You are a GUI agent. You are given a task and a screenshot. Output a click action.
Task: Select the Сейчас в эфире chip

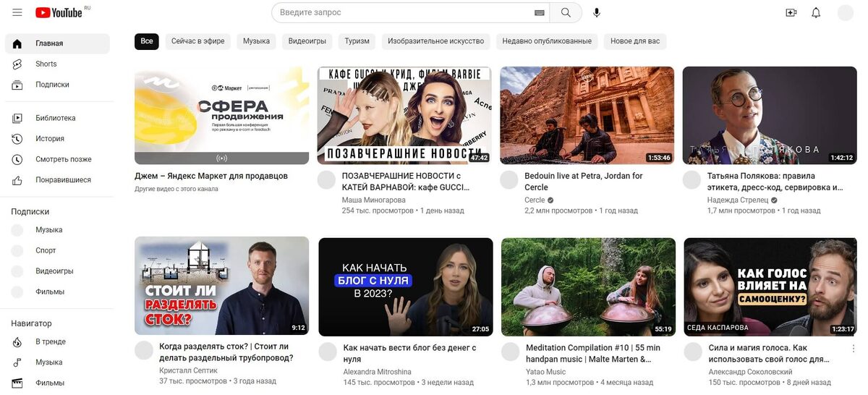(198, 41)
